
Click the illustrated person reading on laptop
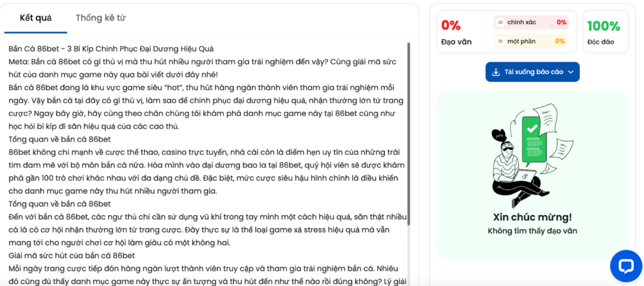(x=513, y=167)
